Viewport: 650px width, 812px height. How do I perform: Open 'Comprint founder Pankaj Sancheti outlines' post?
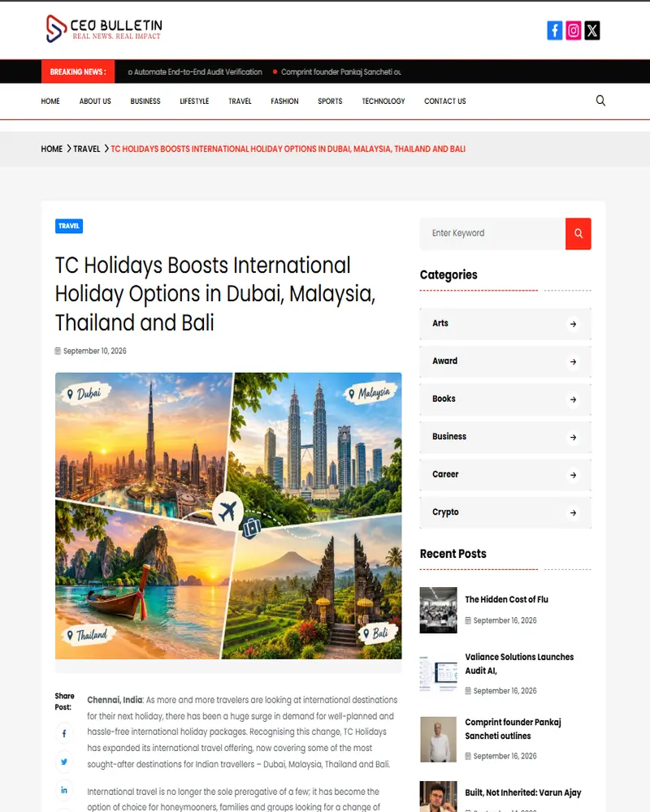click(x=513, y=729)
